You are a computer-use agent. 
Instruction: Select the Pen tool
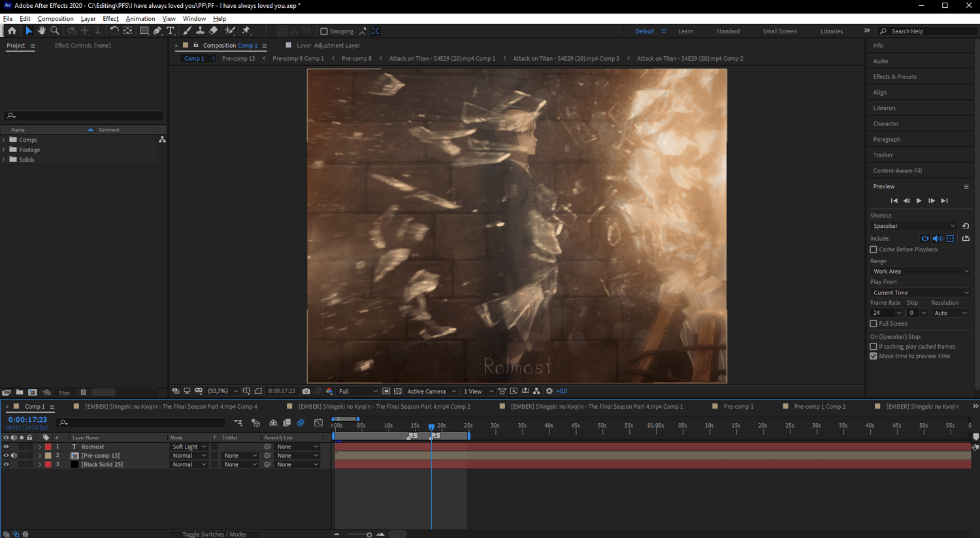(157, 31)
